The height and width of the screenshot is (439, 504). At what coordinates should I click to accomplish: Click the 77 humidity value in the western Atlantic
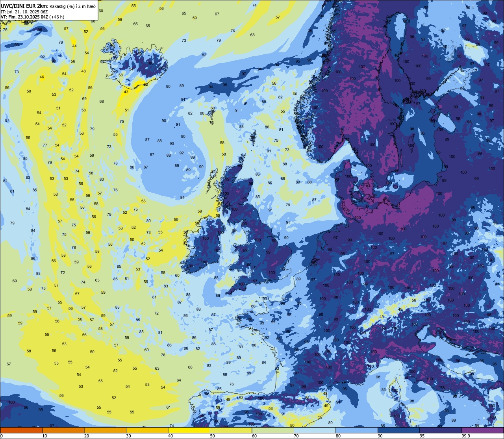pyautogui.click(x=45, y=145)
